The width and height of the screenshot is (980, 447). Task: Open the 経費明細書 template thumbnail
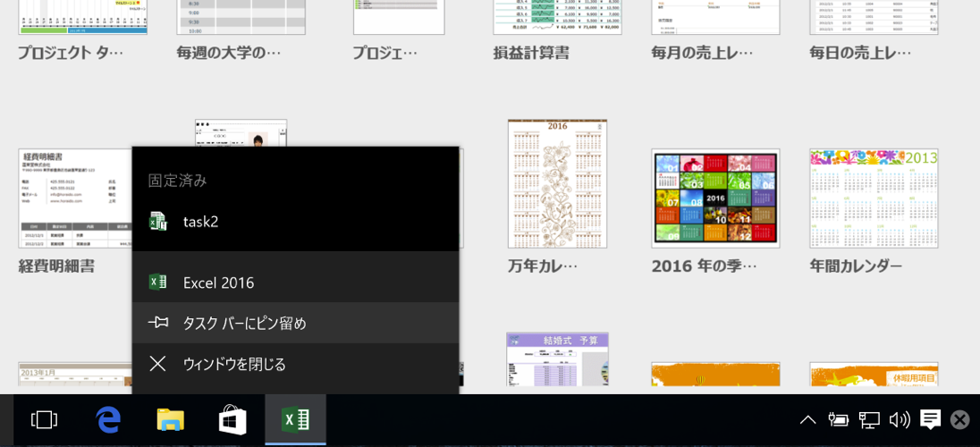click(x=75, y=198)
